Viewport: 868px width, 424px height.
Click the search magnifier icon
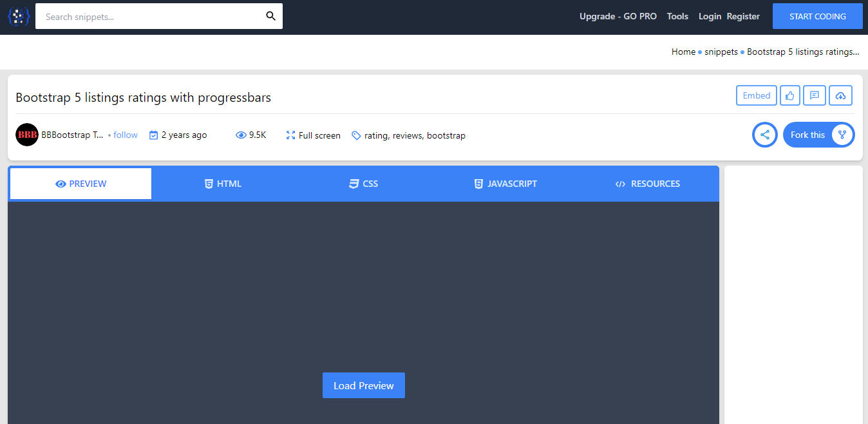click(x=270, y=15)
